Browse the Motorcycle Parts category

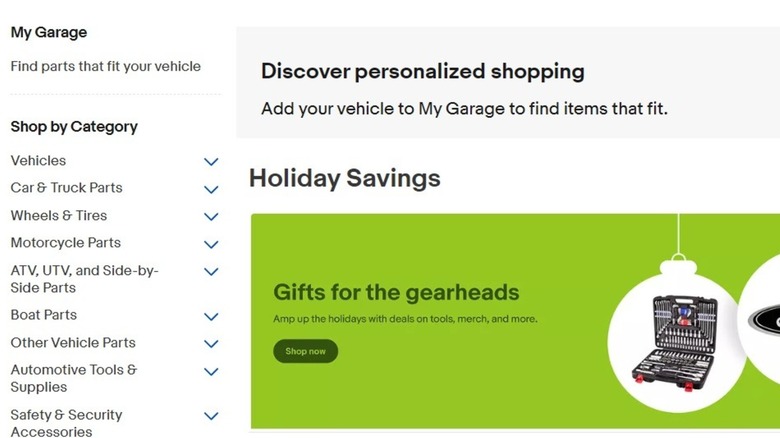coord(65,242)
